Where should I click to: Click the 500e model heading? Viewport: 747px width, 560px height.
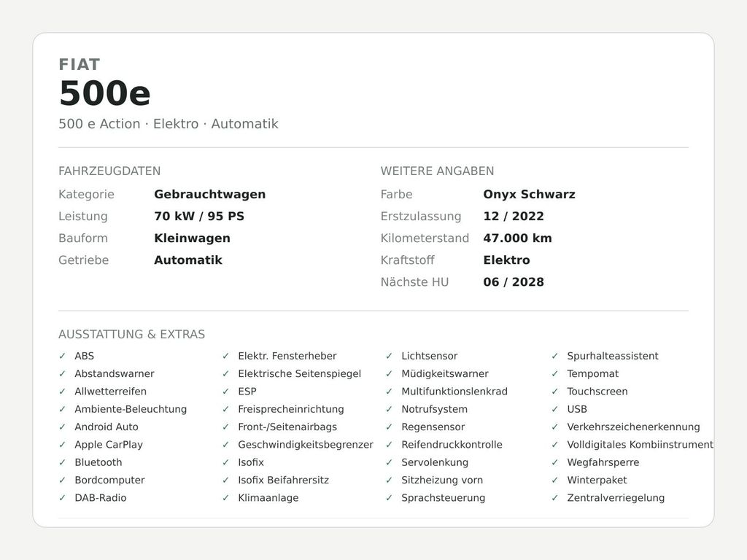[105, 93]
